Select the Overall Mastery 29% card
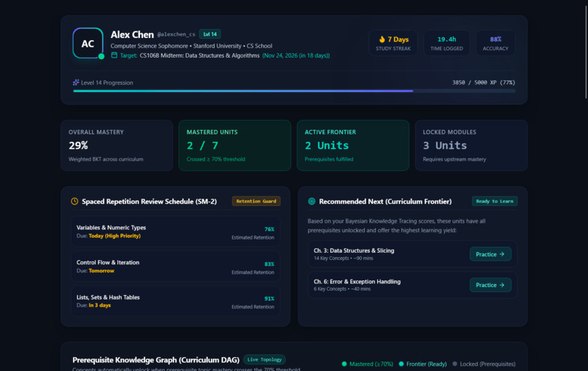Viewport: 588px width, 371px height. [x=117, y=145]
